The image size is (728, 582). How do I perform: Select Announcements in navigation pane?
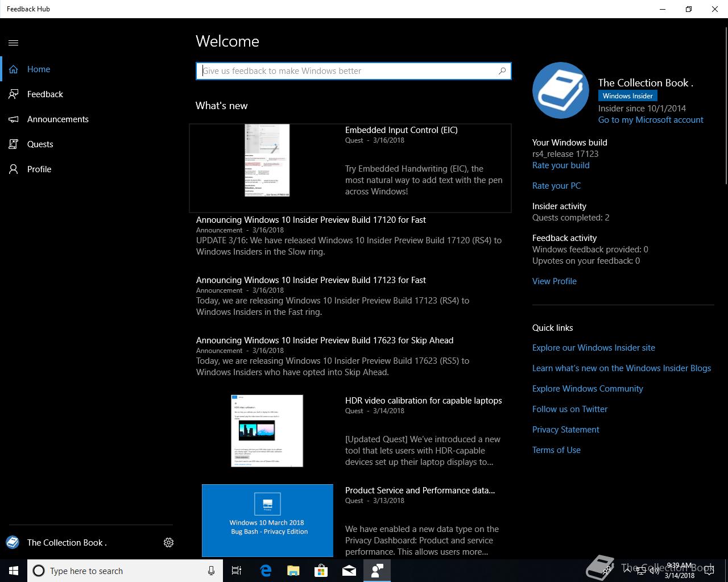(91, 119)
